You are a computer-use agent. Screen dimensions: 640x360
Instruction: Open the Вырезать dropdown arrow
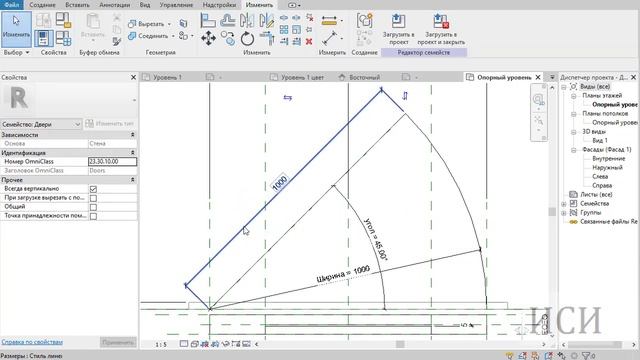(x=169, y=24)
